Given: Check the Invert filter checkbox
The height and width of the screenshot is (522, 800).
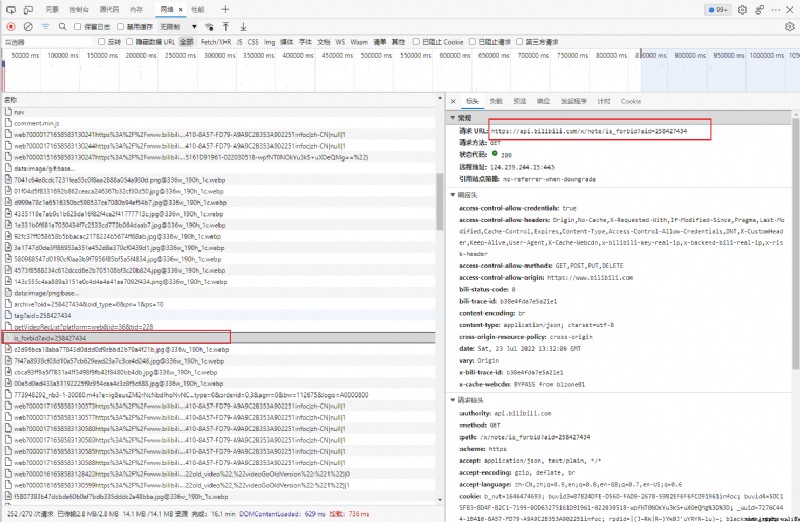Looking at the screenshot, I should coord(101,42).
